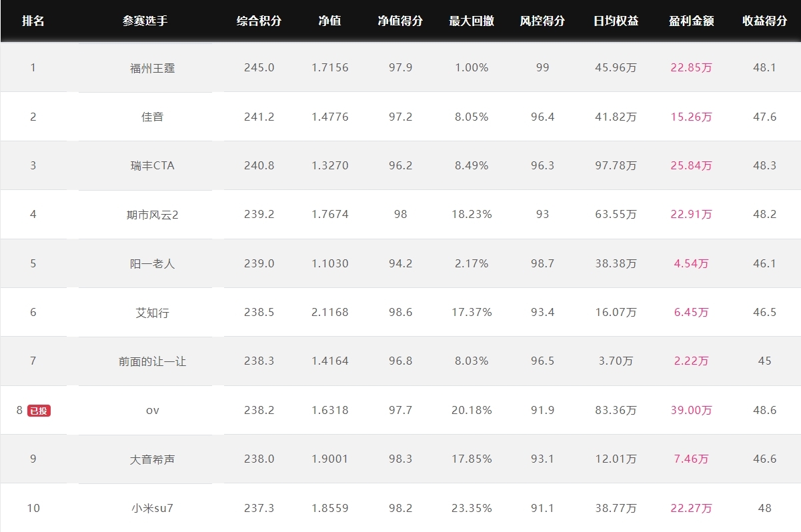Screen dimensions: 801x532
Task: Open contestant 艾知行's page
Action: coord(153,312)
